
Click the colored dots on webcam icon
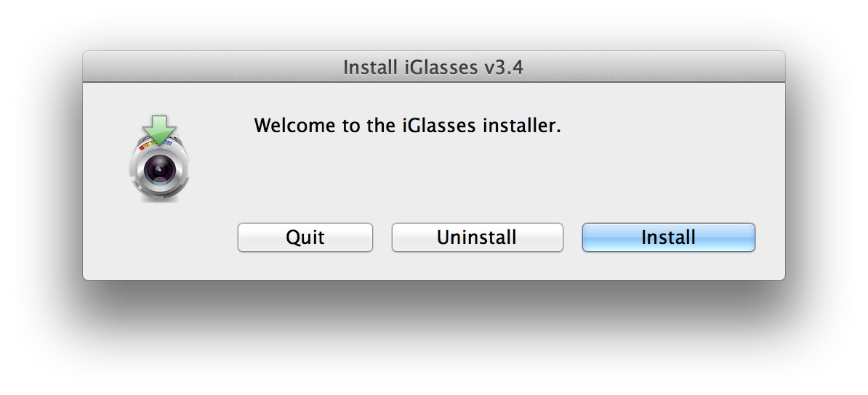[155, 145]
